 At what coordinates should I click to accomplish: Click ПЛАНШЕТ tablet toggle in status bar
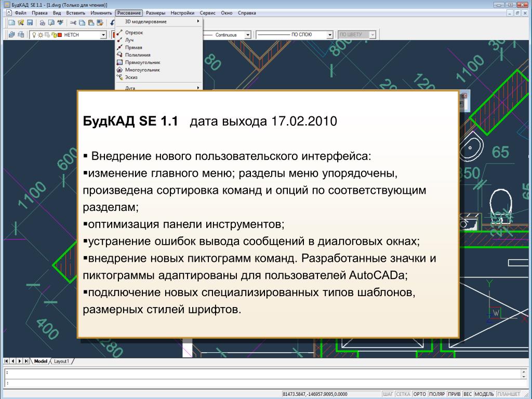(x=509, y=394)
